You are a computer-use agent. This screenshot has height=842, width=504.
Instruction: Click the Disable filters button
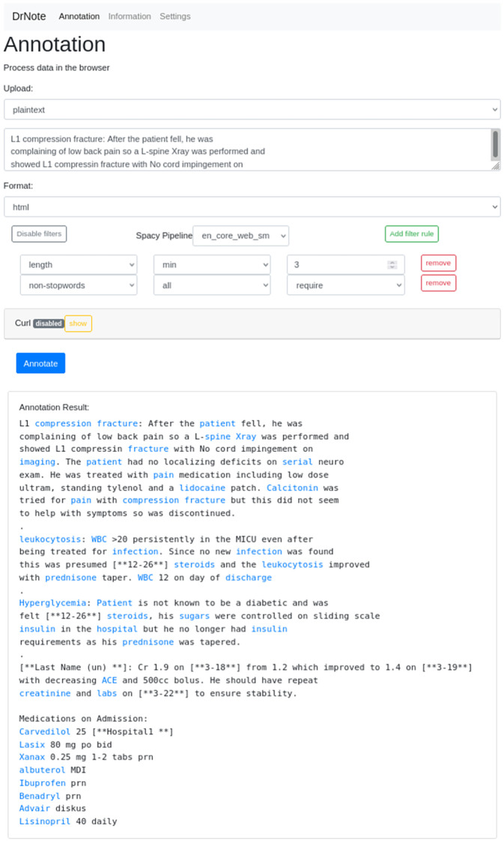[39, 234]
